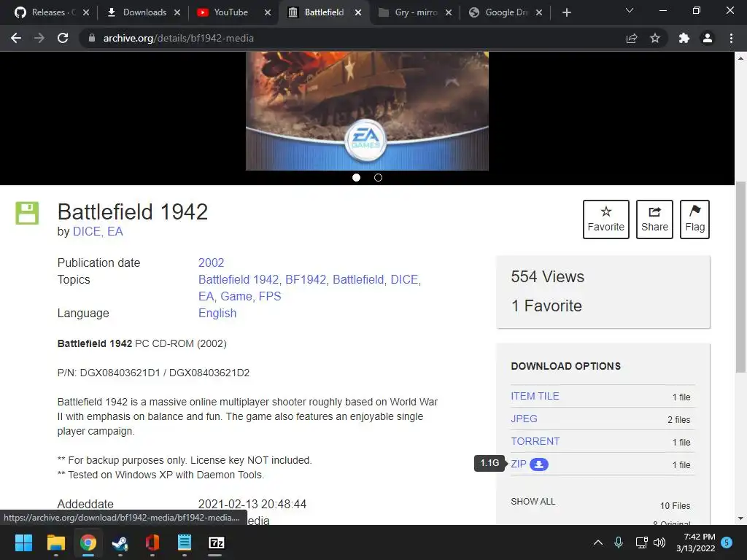Open the Battlefield topic link

359,279
